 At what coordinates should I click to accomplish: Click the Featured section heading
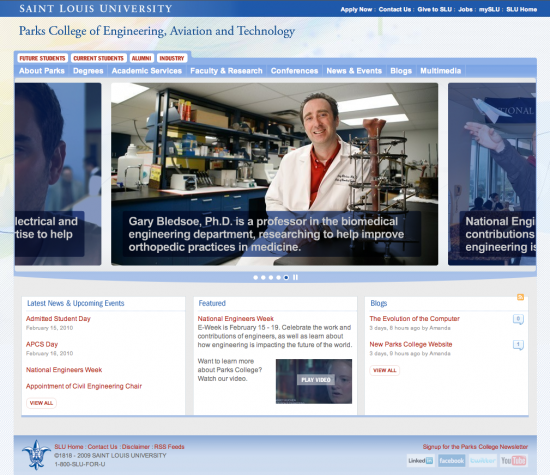pyautogui.click(x=212, y=303)
